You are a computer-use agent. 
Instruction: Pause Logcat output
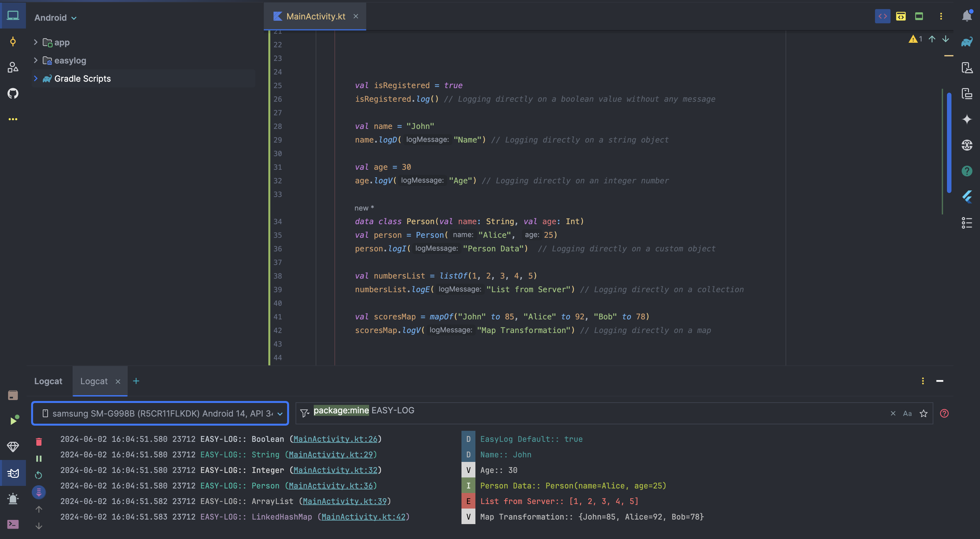39,458
